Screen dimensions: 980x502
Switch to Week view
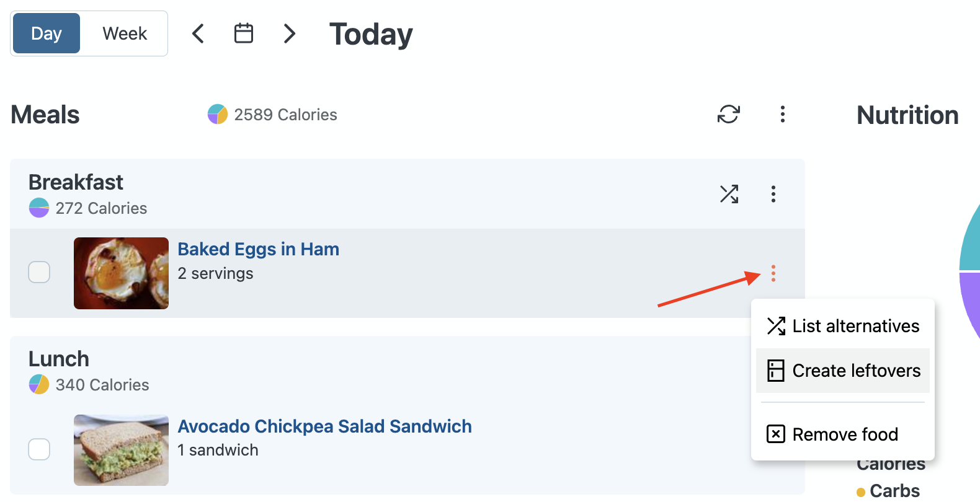(125, 33)
